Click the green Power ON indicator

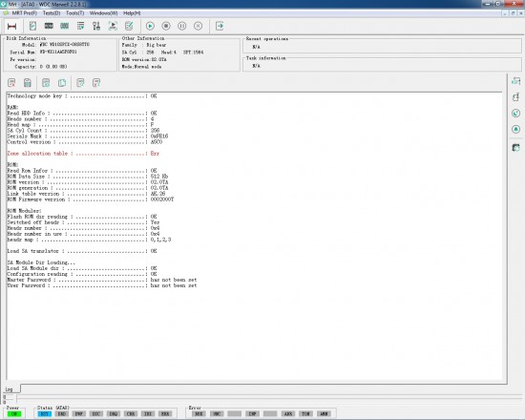[x=14, y=413]
